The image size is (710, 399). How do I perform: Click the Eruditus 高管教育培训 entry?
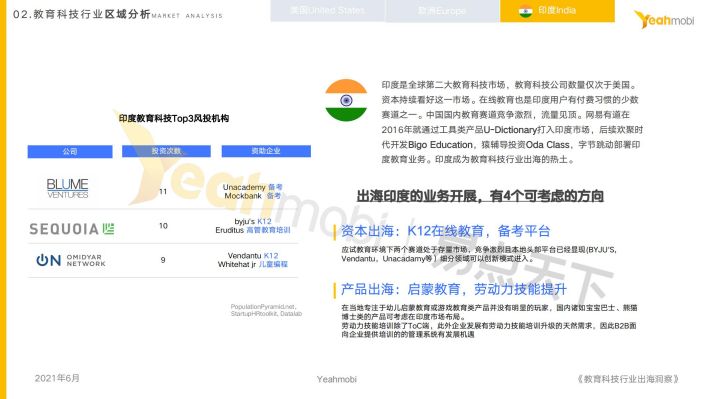[253, 230]
